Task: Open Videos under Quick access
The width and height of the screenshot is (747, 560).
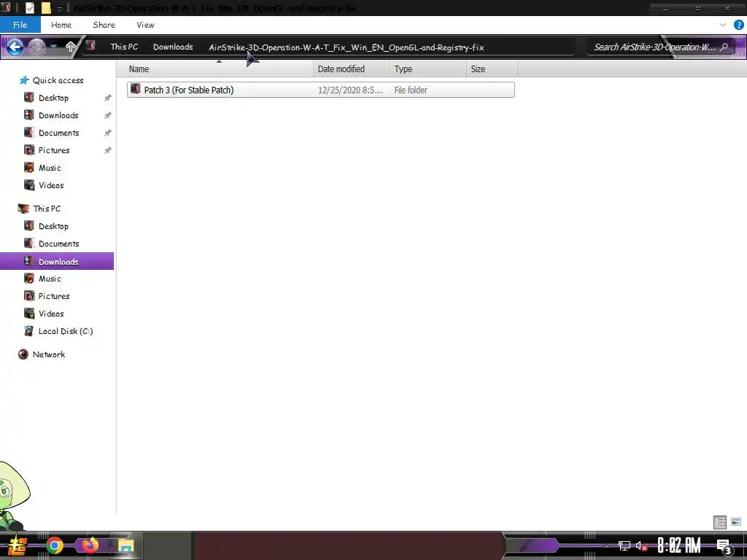Action: coord(51,185)
